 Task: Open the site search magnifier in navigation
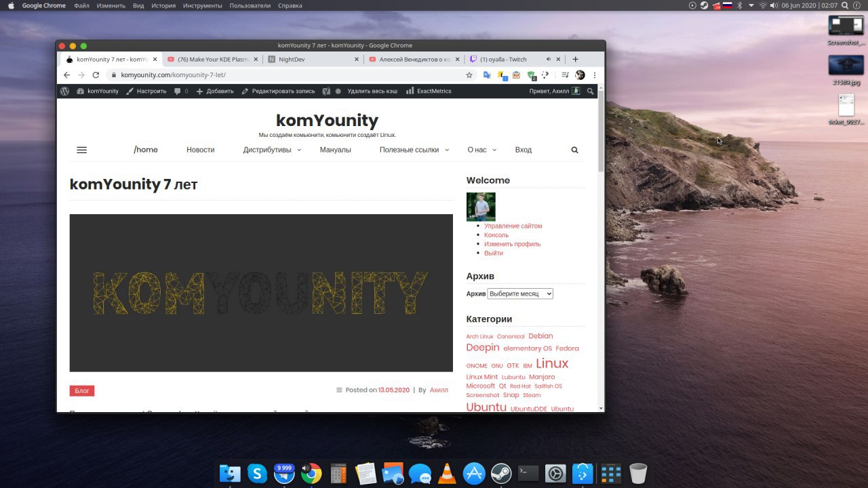coord(574,150)
